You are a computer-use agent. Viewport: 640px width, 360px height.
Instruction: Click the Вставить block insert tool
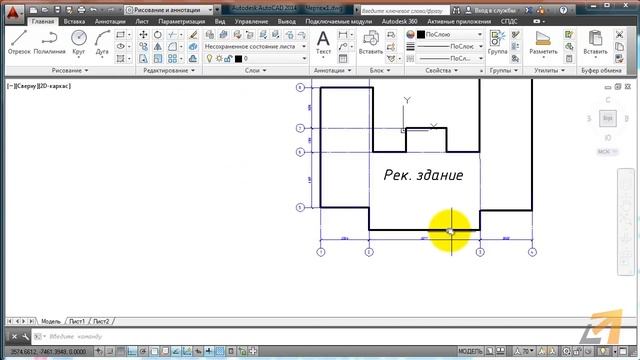(x=371, y=42)
